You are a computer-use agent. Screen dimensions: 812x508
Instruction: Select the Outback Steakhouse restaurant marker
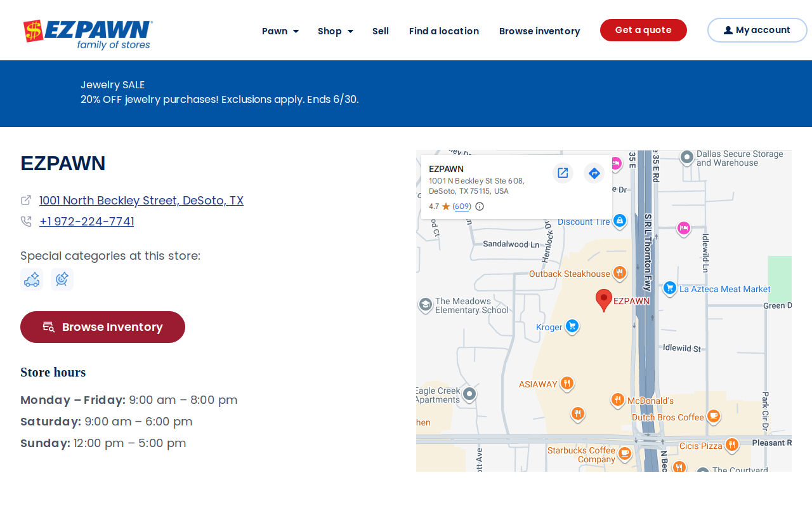pyautogui.click(x=620, y=274)
